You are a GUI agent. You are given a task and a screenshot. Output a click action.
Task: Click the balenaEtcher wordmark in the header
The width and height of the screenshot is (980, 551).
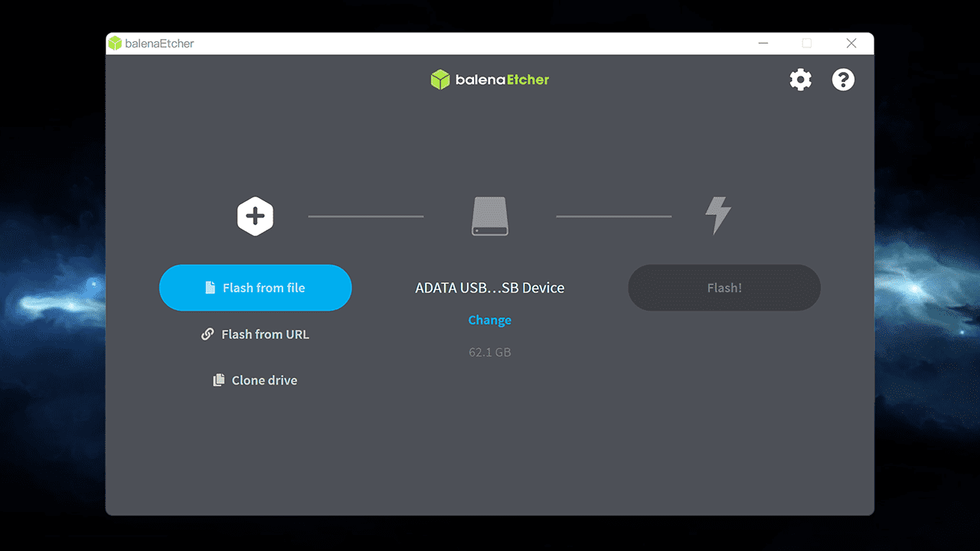[502, 80]
